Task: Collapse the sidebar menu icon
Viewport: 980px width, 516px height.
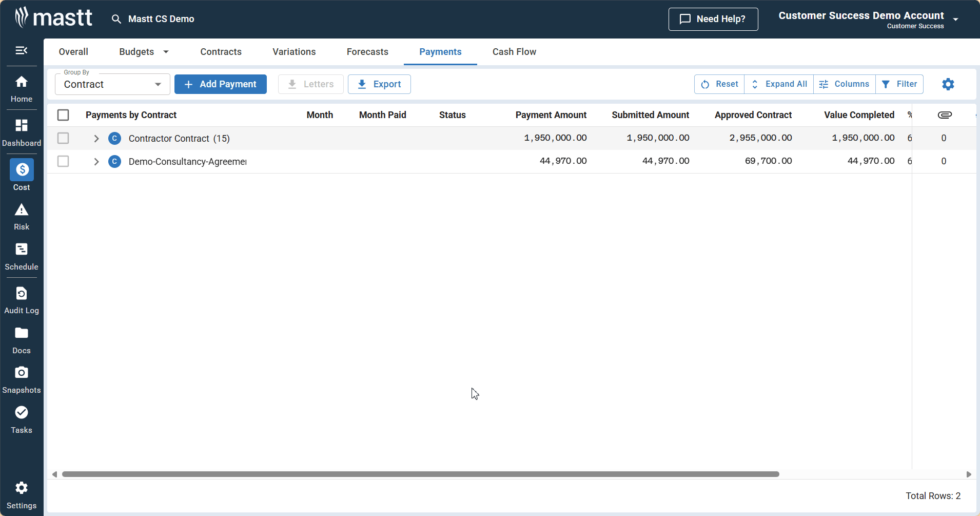Action: pos(22,50)
